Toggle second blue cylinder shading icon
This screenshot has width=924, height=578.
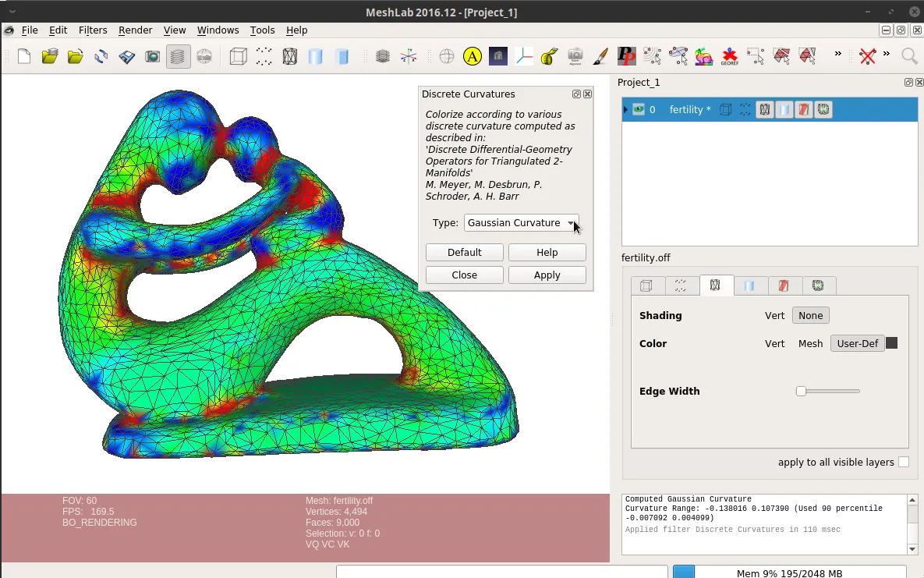point(342,57)
